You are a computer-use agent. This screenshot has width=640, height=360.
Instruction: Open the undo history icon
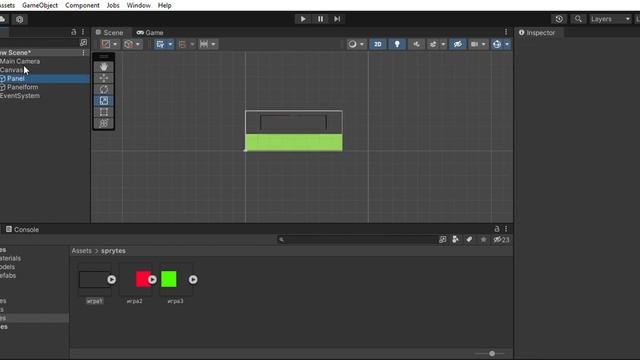559,19
